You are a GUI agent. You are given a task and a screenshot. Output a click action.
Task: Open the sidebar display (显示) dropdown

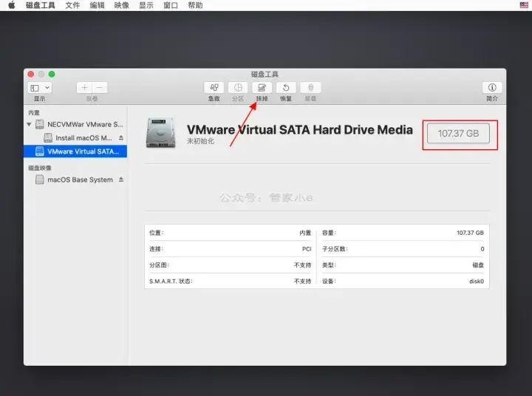(40, 88)
